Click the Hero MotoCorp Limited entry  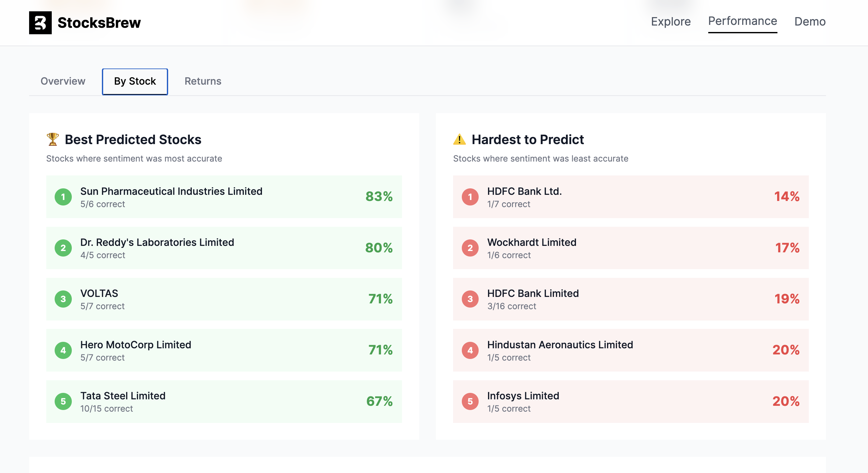click(224, 350)
